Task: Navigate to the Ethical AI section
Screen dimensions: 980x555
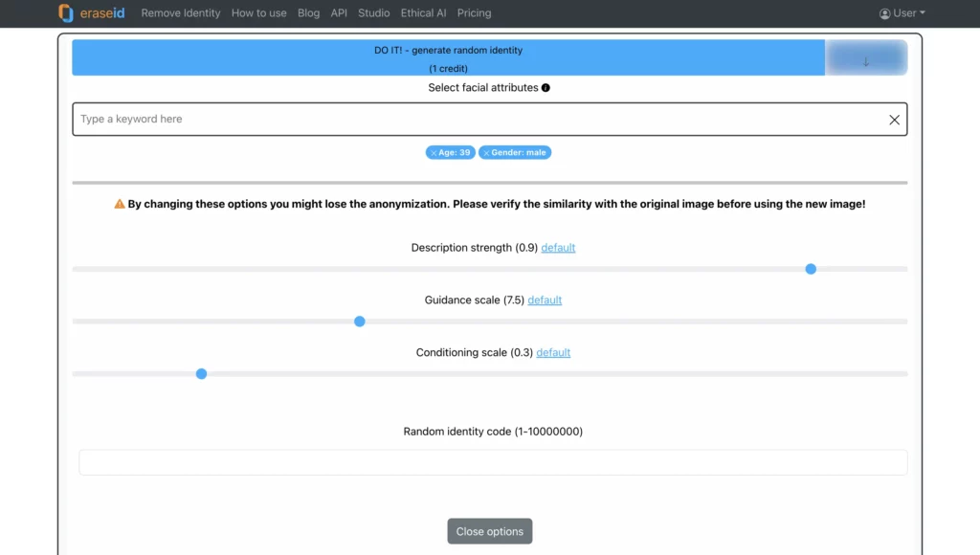Action: pyautogui.click(x=423, y=13)
